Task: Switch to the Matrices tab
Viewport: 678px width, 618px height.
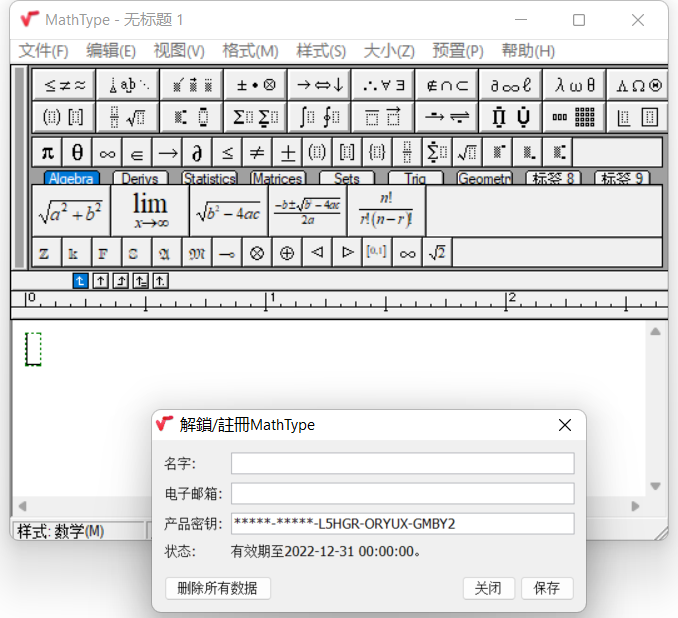Action: click(x=278, y=178)
